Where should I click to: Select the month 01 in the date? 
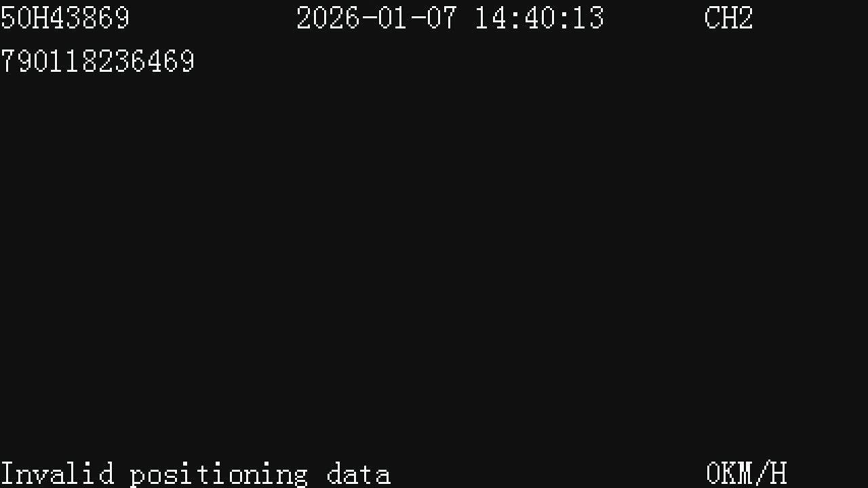coord(393,18)
